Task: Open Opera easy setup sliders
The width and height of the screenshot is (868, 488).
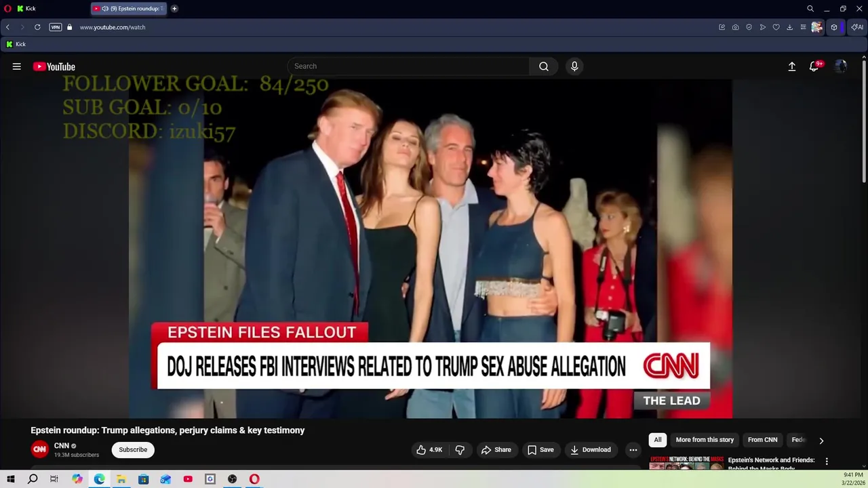Action: pos(803,27)
